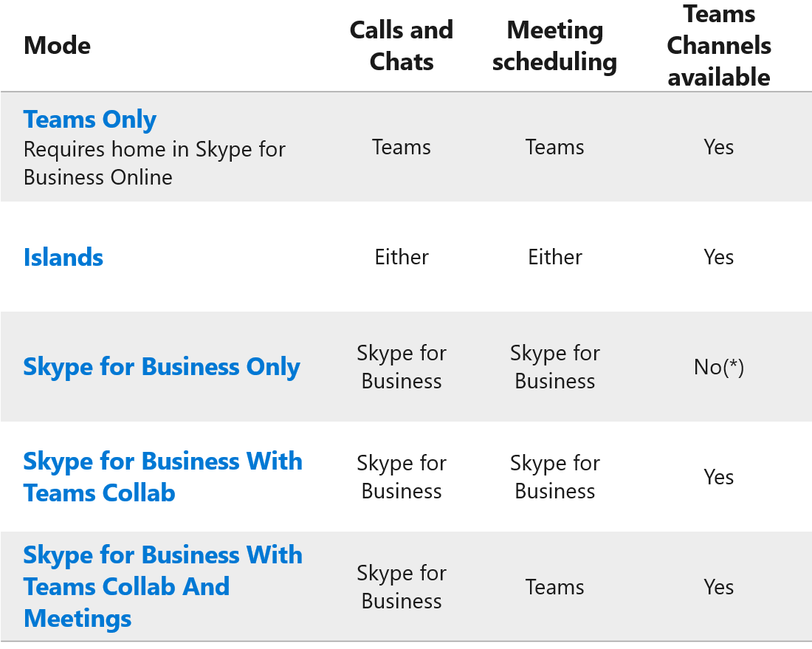Select the Islands row Teams Channels Yes cell
Image resolution: width=812 pixels, height=649 pixels.
pyautogui.click(x=719, y=258)
